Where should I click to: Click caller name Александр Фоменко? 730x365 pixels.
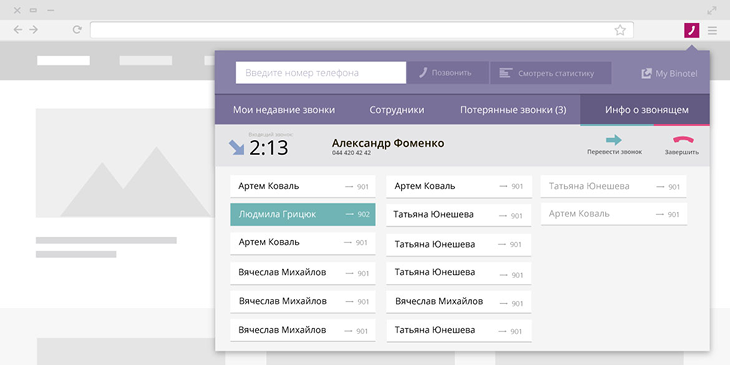pos(388,143)
